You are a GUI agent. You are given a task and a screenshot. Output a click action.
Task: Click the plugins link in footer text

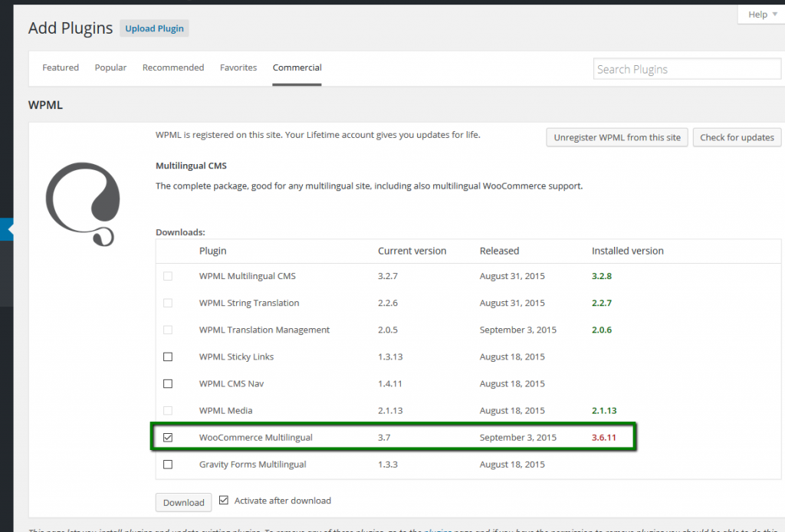[438, 530]
